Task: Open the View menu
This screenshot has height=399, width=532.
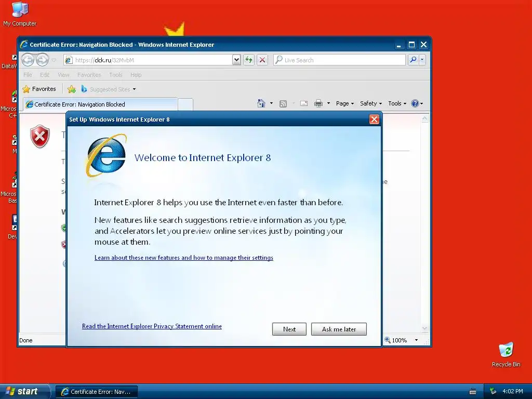Action: (x=63, y=75)
